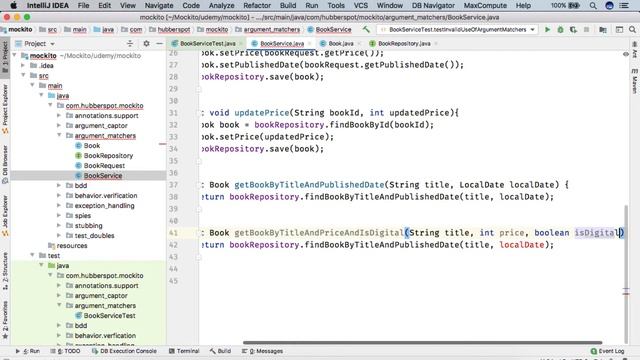Viewport: 640px width, 360px height.
Task: Open the Search Everywhere magnifier in toolbar
Action: click(632, 29)
